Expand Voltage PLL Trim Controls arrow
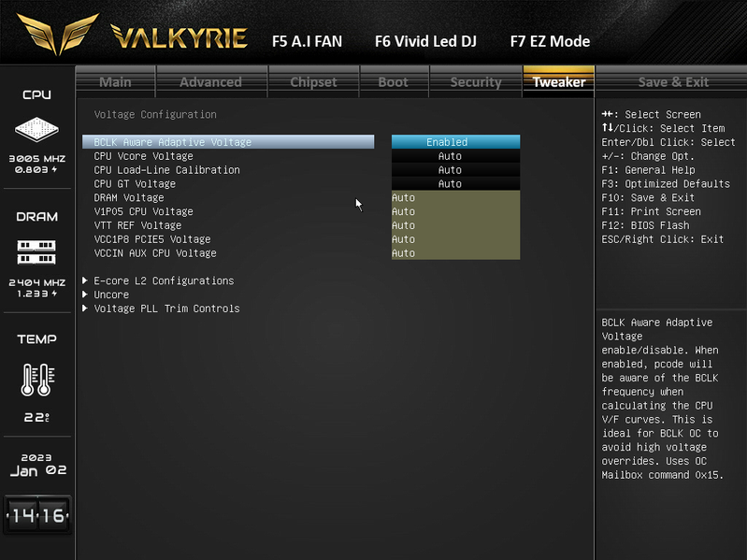The image size is (747, 560). click(x=85, y=309)
